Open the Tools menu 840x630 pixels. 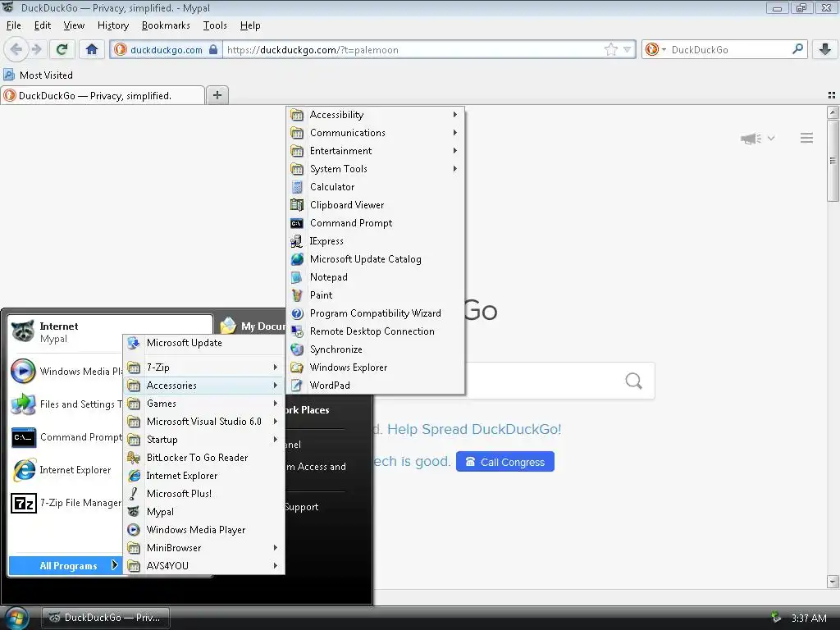coord(215,25)
